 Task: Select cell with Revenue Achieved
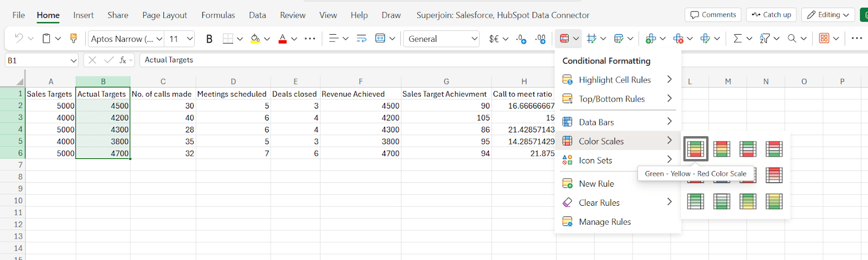coord(360,94)
